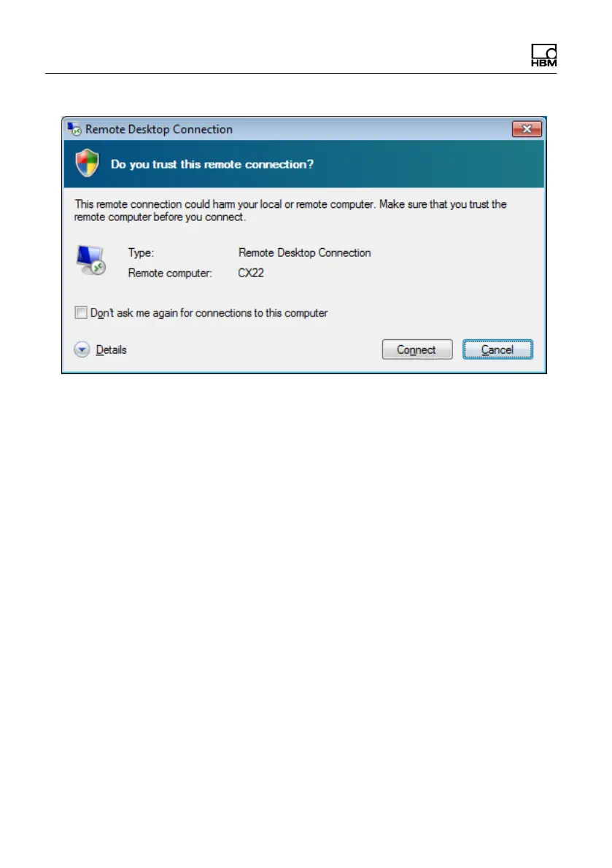This screenshot has height=868, width=612.
Task: Click the Remote Desktop Connection title bar icon
Action: pos(74,129)
